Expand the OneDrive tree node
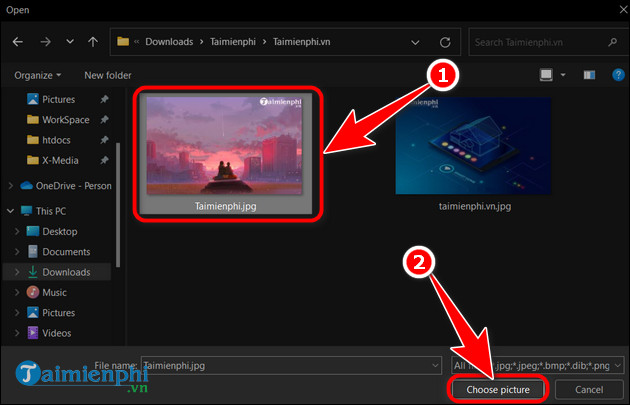Image resolution: width=630 pixels, height=405 pixels. click(12, 185)
